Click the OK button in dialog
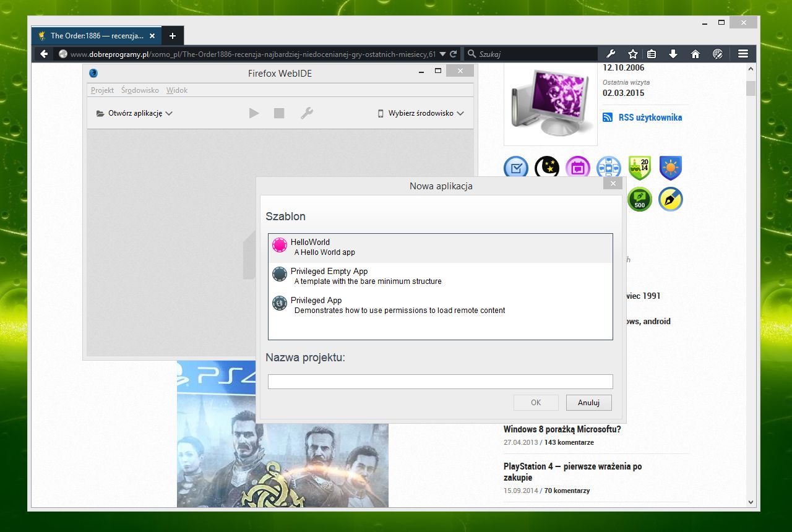 (536, 403)
